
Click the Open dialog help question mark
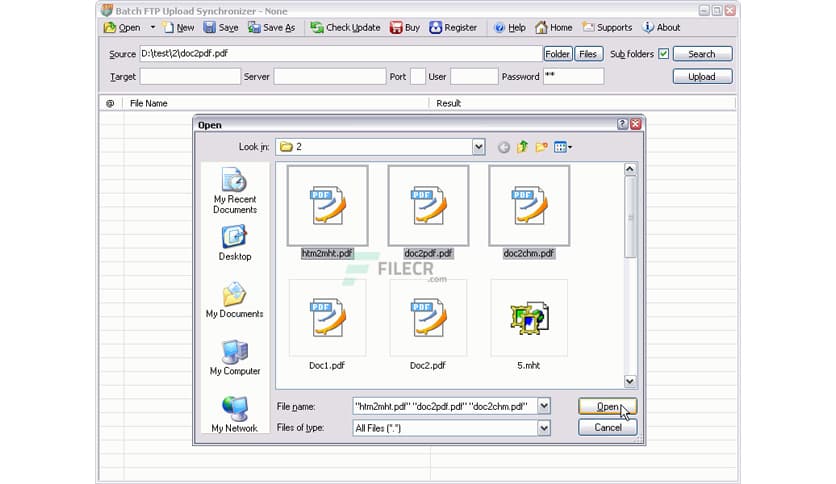tap(622, 124)
